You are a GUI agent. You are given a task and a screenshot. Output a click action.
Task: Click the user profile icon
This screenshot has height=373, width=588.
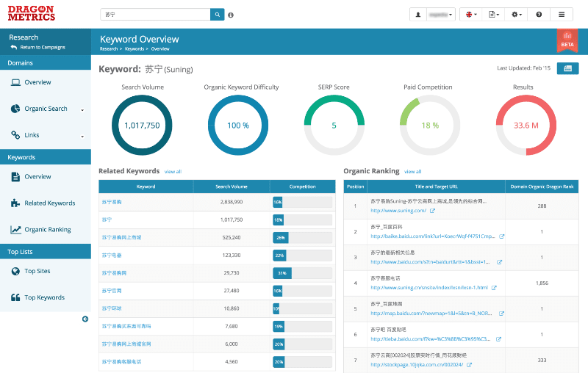coord(418,14)
